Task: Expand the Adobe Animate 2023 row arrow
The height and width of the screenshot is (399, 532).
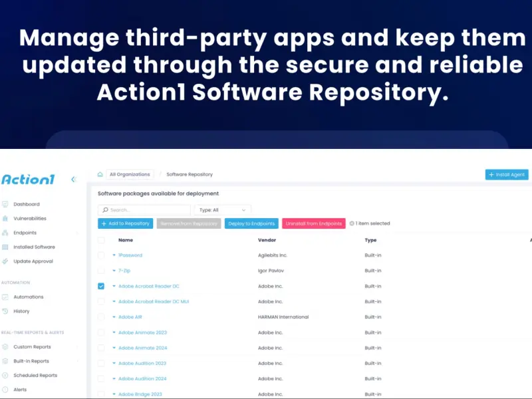Action: [114, 332]
